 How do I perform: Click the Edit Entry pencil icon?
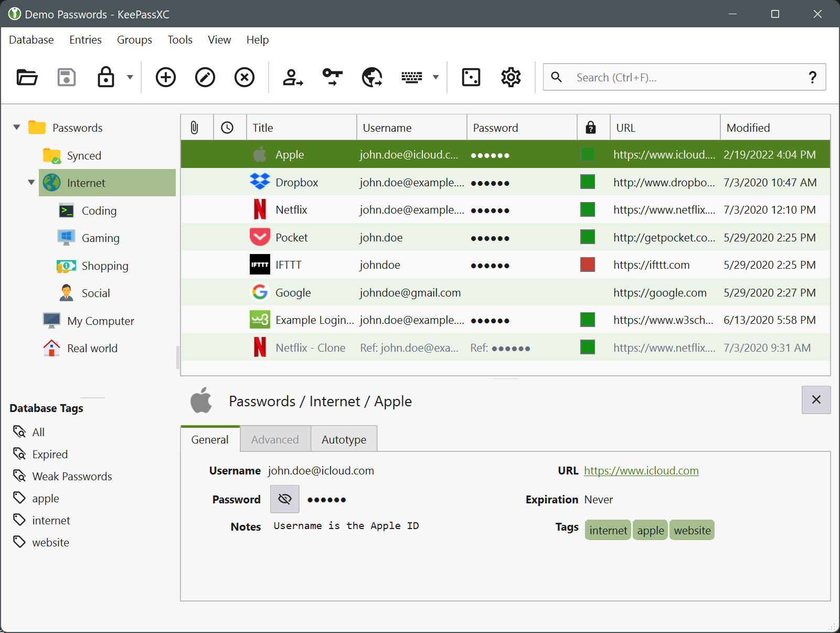205,78
